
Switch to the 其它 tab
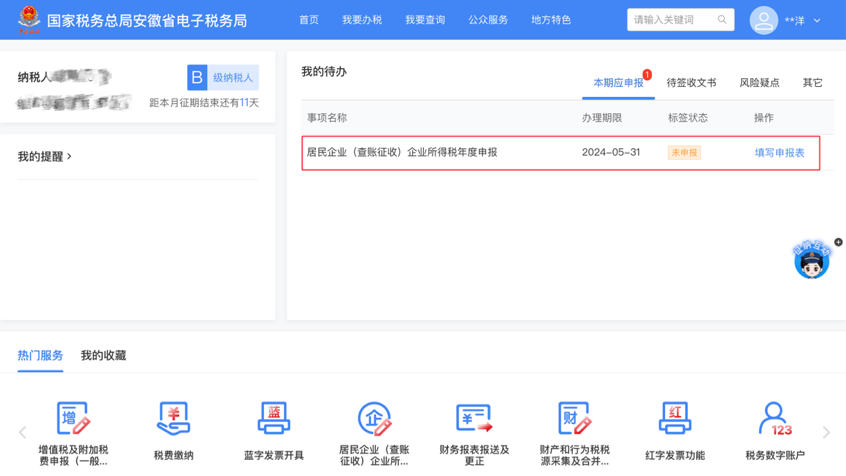813,83
